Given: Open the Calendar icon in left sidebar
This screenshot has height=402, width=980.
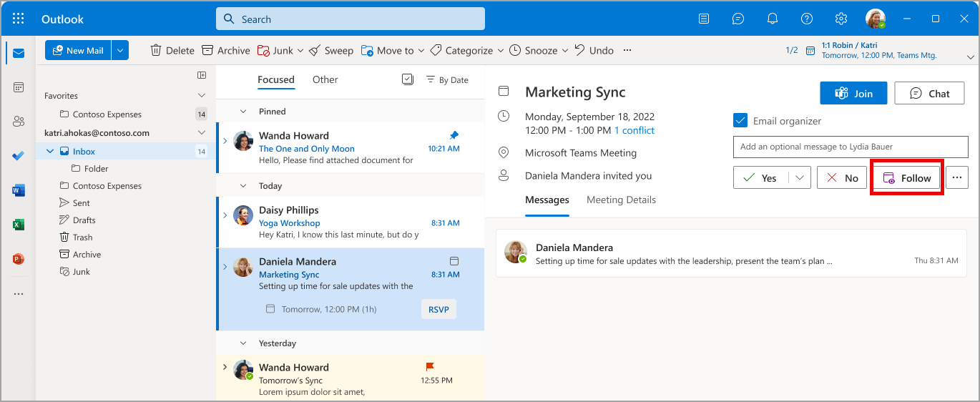Looking at the screenshot, I should [x=19, y=87].
